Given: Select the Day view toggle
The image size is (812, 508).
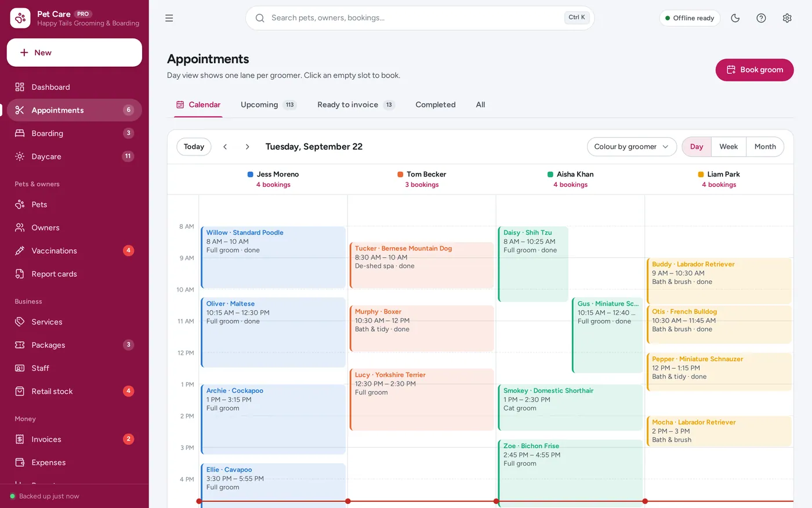Looking at the screenshot, I should pos(697,147).
